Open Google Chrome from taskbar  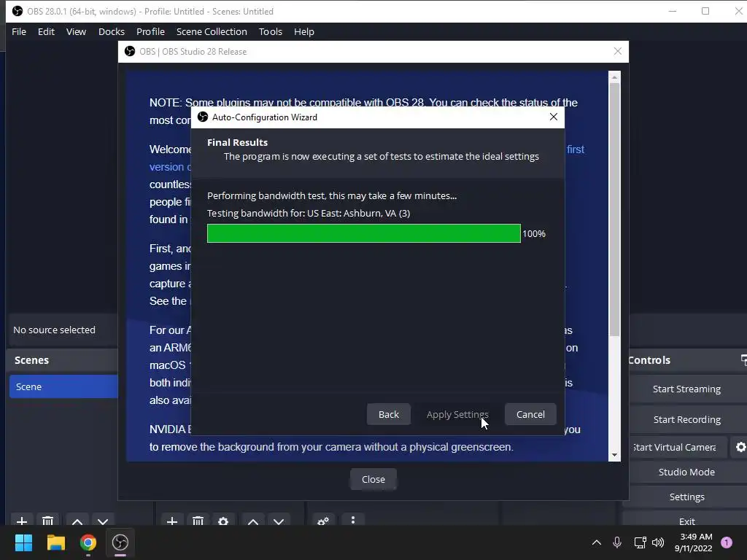(x=88, y=542)
